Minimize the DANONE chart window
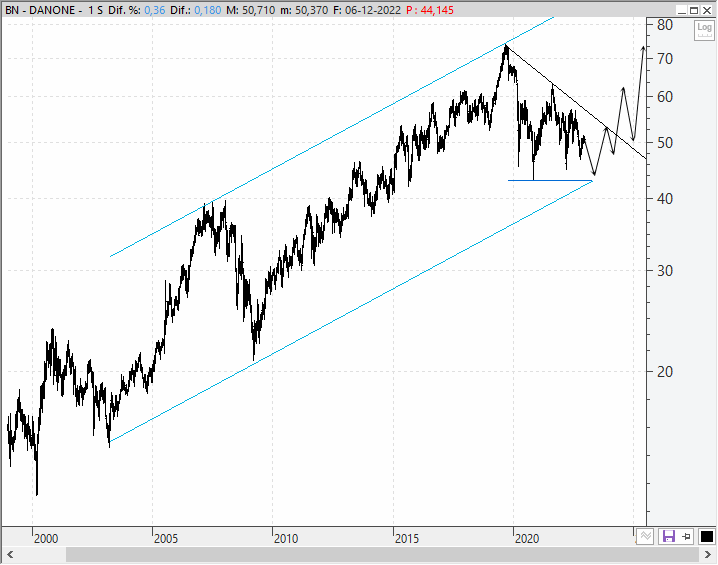 tap(682, 10)
